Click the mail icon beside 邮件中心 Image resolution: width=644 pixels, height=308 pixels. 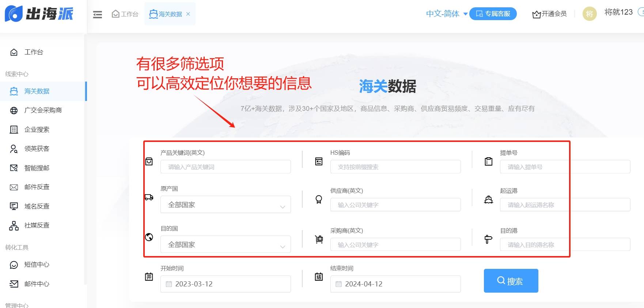coord(14,284)
